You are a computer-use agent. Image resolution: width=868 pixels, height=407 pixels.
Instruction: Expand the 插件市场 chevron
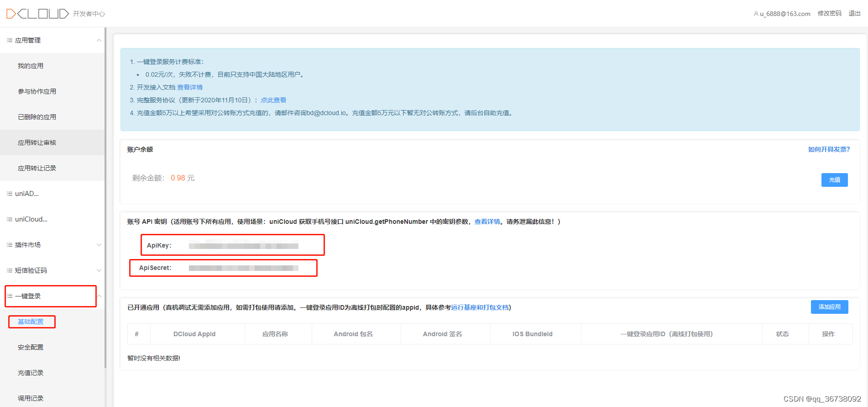click(99, 245)
